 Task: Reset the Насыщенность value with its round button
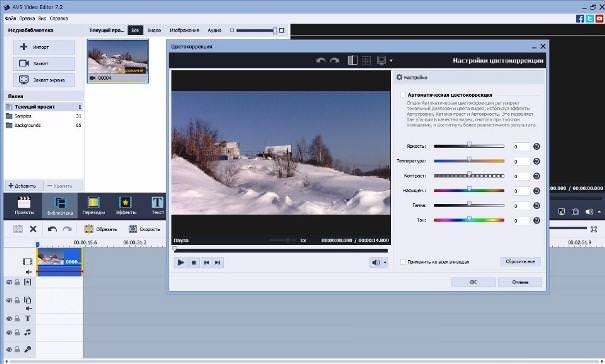[x=536, y=191]
